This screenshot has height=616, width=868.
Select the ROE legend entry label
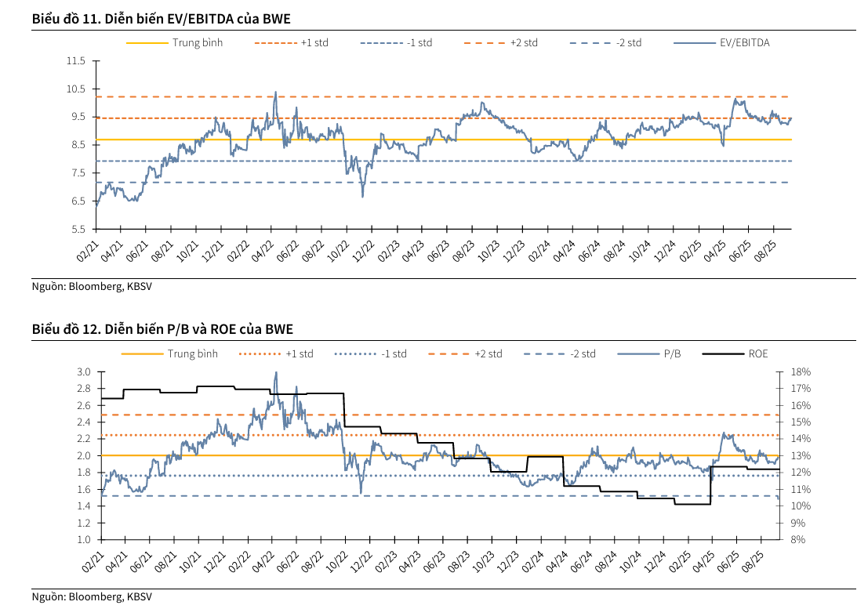tap(757, 353)
